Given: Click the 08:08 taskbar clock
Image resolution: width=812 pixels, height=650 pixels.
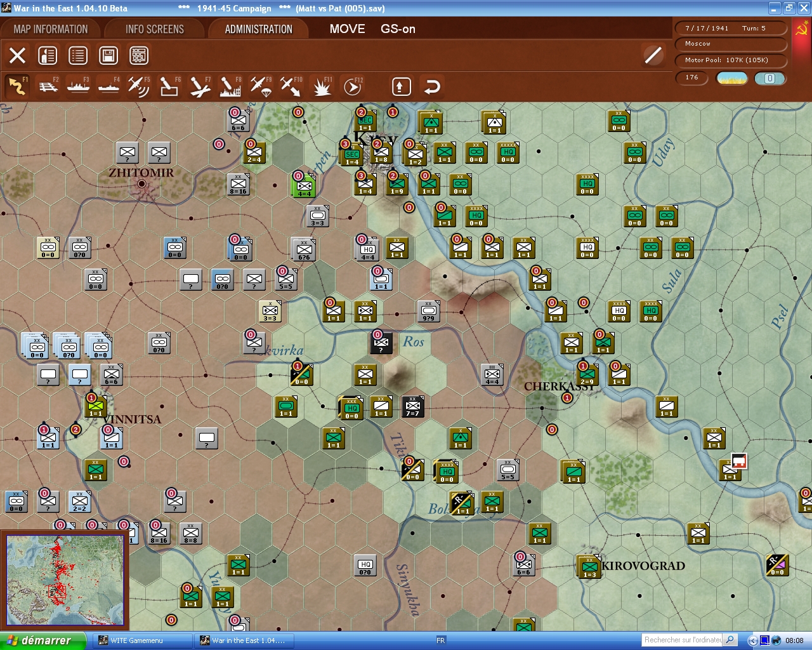Looking at the screenshot, I should [794, 640].
